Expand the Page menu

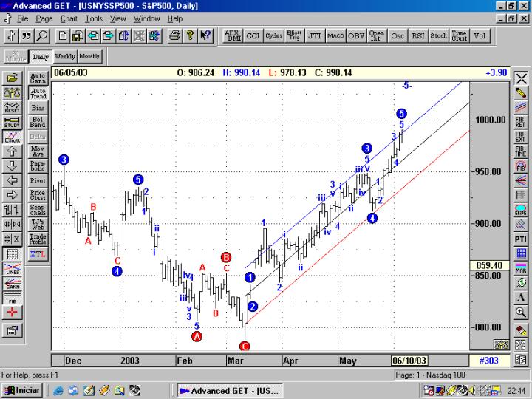[44, 18]
